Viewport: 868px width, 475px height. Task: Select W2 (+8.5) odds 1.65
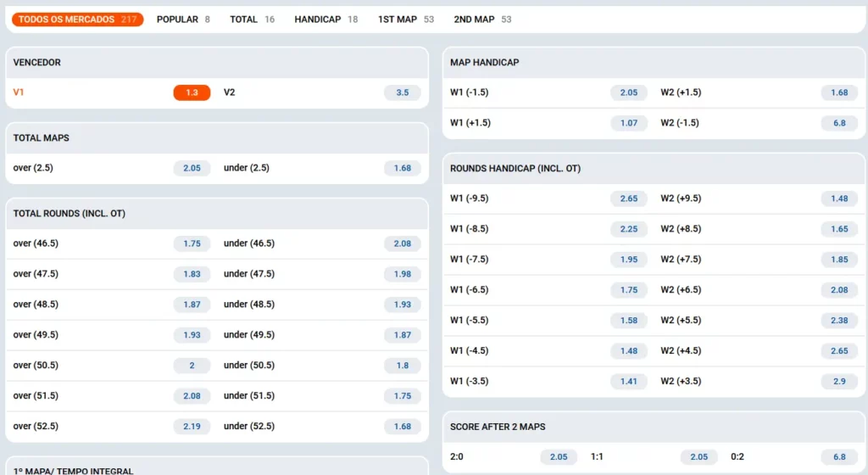coord(839,229)
